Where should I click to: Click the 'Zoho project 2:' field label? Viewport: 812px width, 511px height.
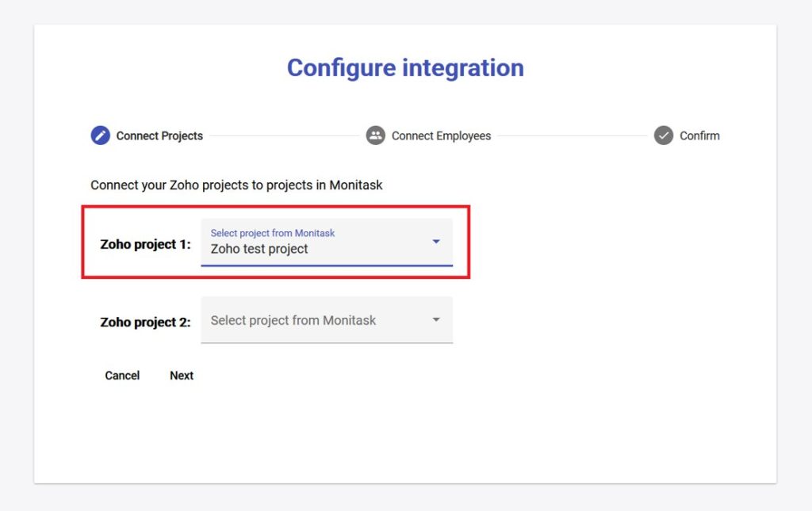click(x=145, y=322)
